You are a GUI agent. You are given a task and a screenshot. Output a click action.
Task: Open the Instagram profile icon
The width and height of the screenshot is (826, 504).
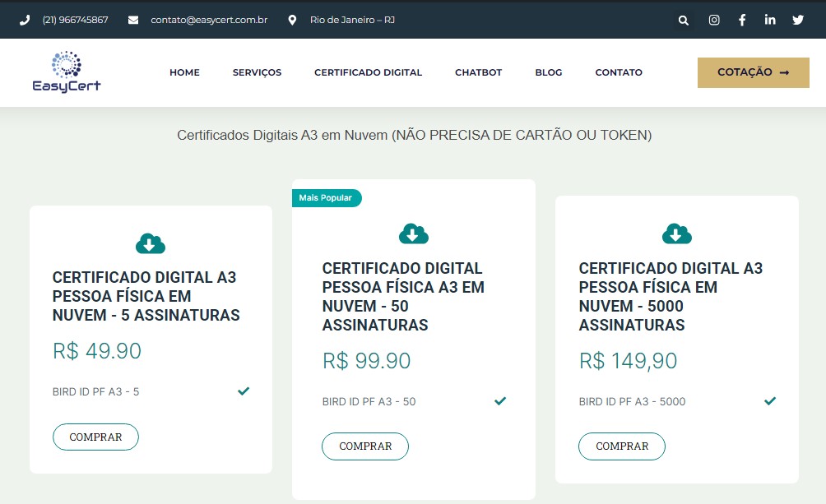[714, 20]
